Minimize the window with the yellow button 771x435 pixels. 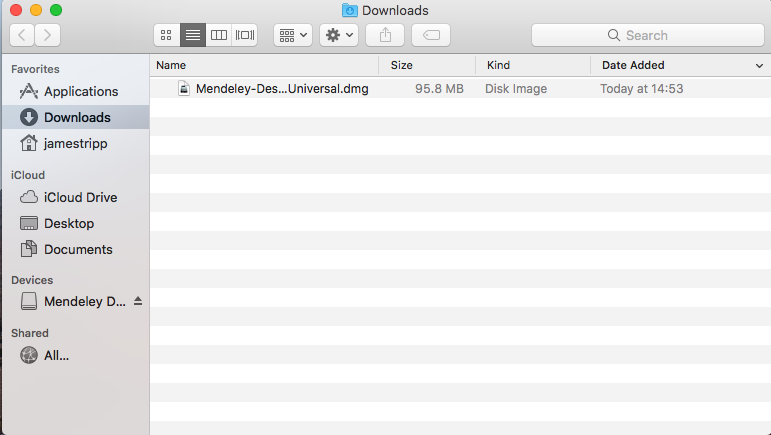click(36, 10)
